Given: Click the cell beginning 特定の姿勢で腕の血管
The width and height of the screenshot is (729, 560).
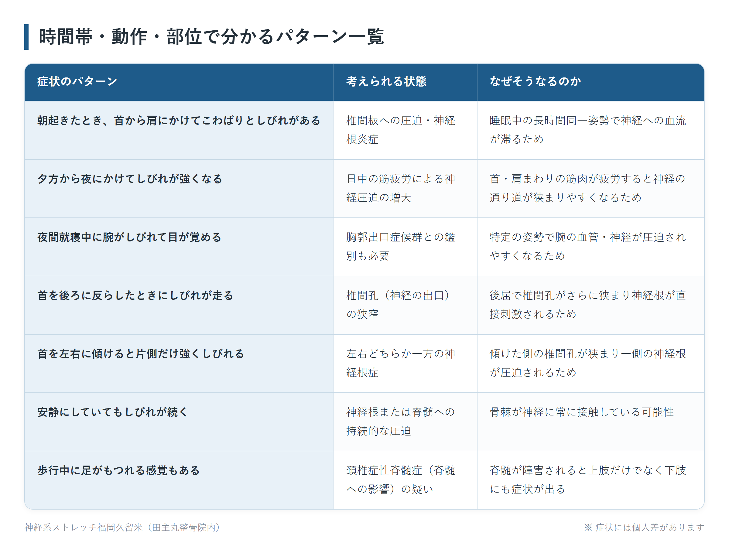Looking at the screenshot, I should (590, 247).
